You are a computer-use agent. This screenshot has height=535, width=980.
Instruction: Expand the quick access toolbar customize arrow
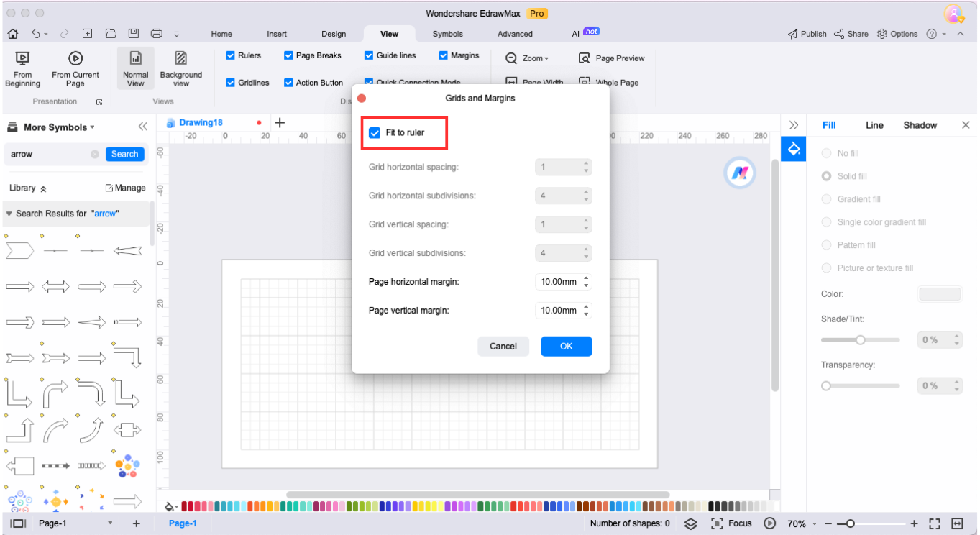coord(177,34)
